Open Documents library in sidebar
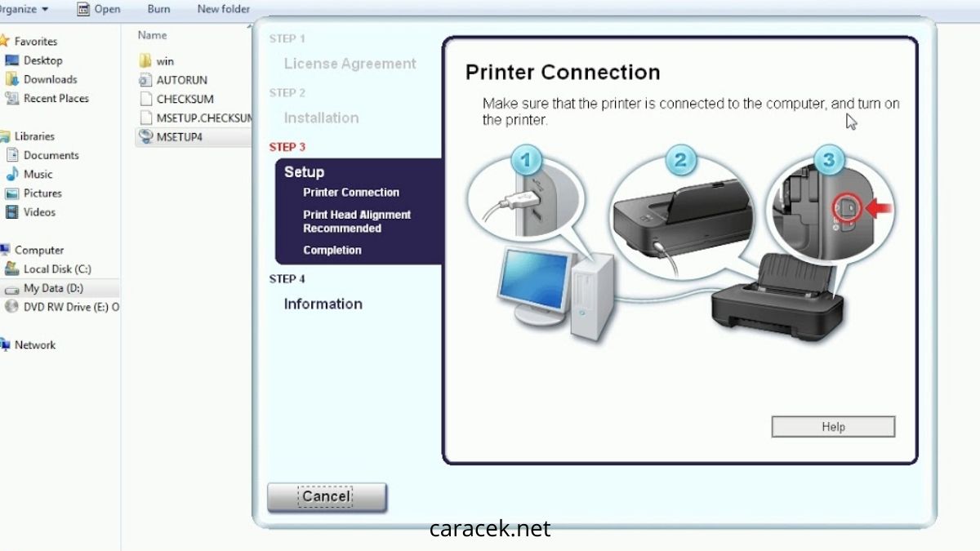 pyautogui.click(x=51, y=155)
